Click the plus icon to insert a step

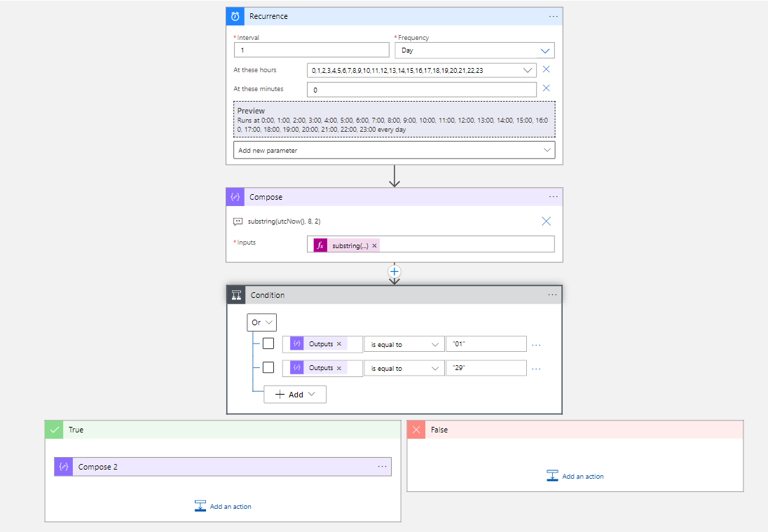pyautogui.click(x=394, y=271)
